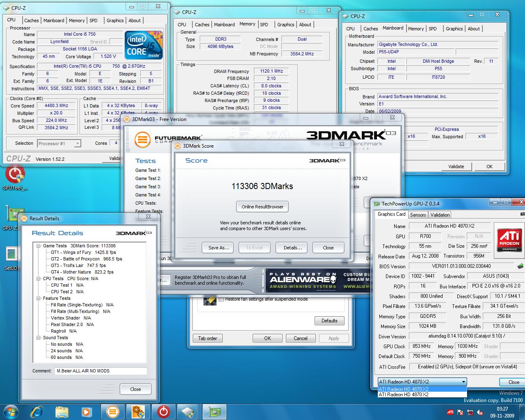The width and height of the screenshot is (525, 420).
Task: Click Validate in the mainboard CPU-Z window
Action: 456,167
